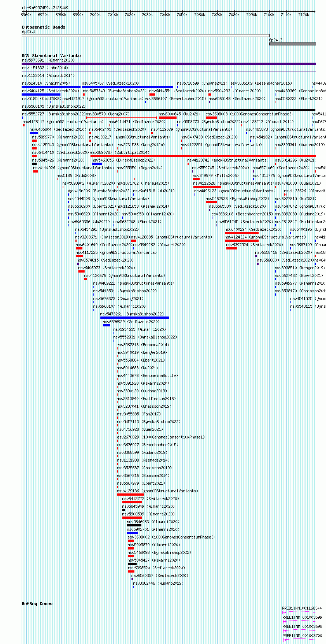Open nsv1071762 (Thareja2015) label
The width and height of the screenshot is (326, 644).
click(x=144, y=183)
